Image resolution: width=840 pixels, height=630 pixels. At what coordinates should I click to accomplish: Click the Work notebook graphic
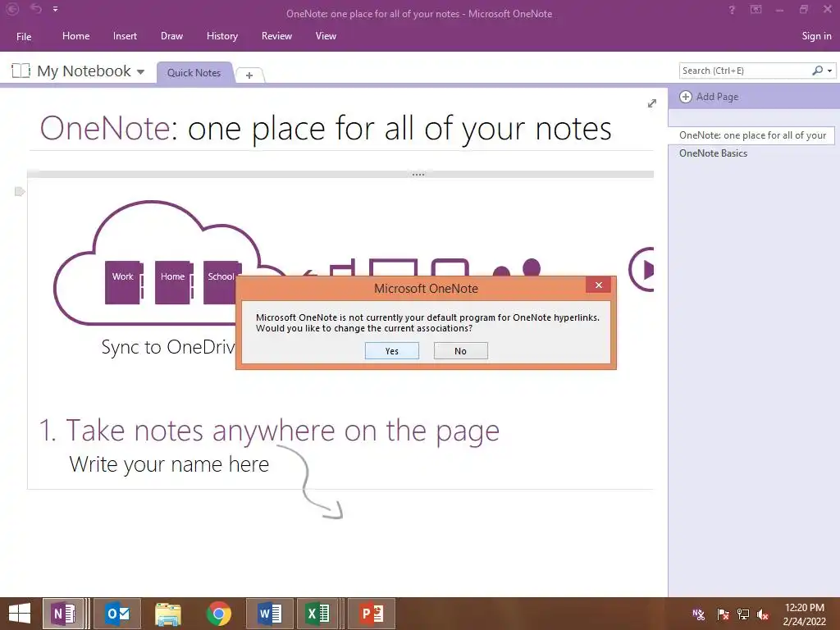[125, 282]
